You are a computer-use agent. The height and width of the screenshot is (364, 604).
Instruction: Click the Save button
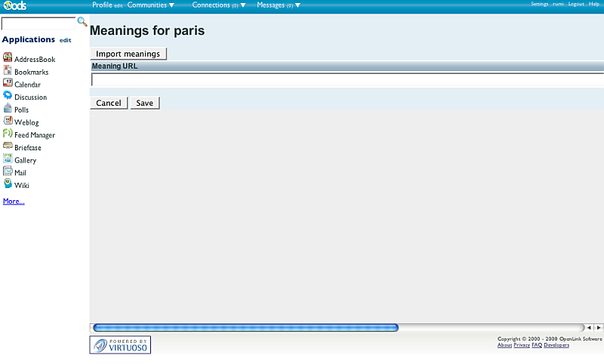click(x=144, y=103)
